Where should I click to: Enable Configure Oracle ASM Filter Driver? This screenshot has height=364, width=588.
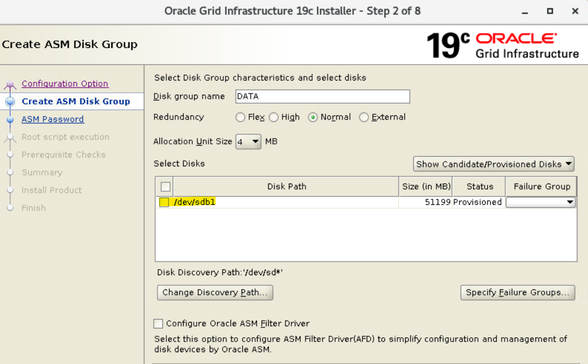[158, 324]
